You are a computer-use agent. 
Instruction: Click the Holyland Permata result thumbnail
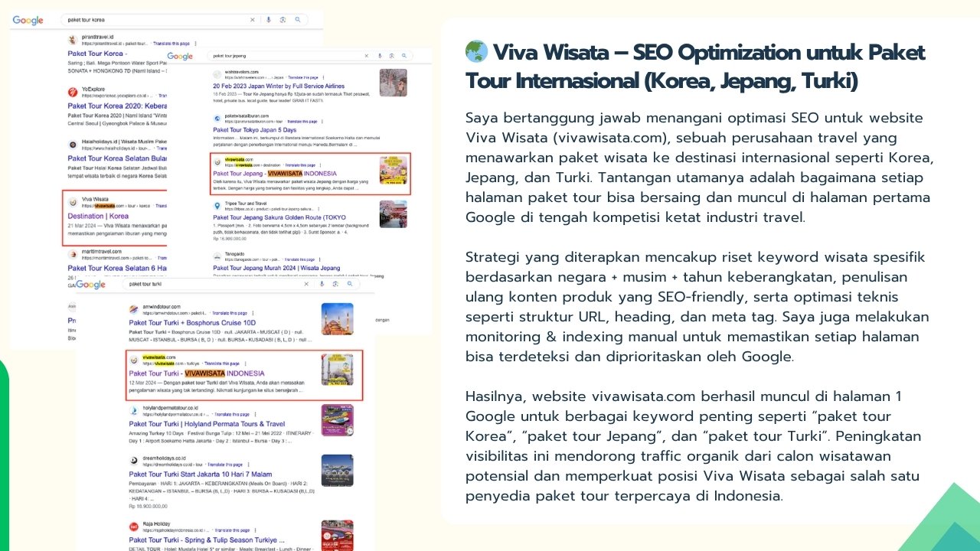coord(337,420)
